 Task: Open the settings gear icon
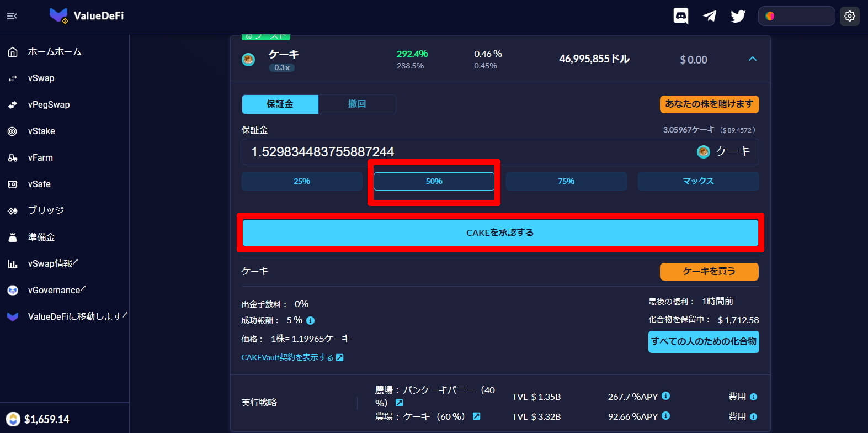850,16
